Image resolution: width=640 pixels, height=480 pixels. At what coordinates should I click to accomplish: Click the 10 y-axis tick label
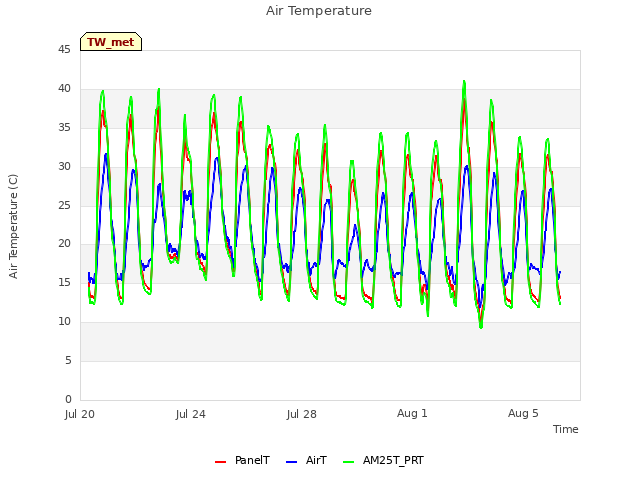coord(64,322)
